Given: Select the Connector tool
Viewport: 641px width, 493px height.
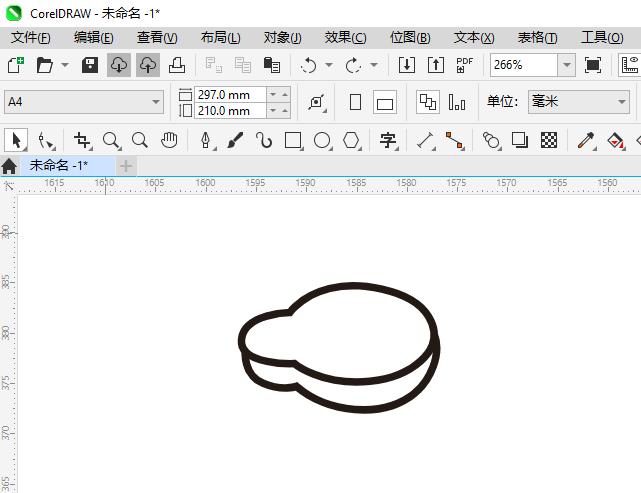Looking at the screenshot, I should pos(455,141).
